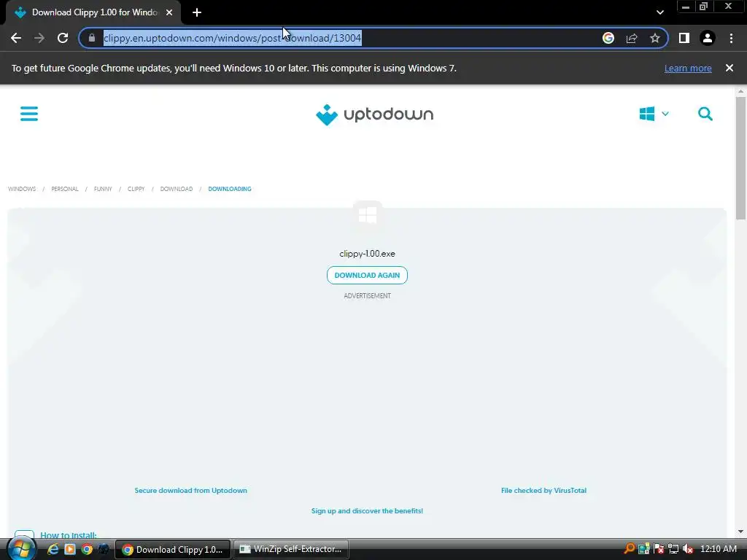Open the Windows Start orb

(21, 549)
